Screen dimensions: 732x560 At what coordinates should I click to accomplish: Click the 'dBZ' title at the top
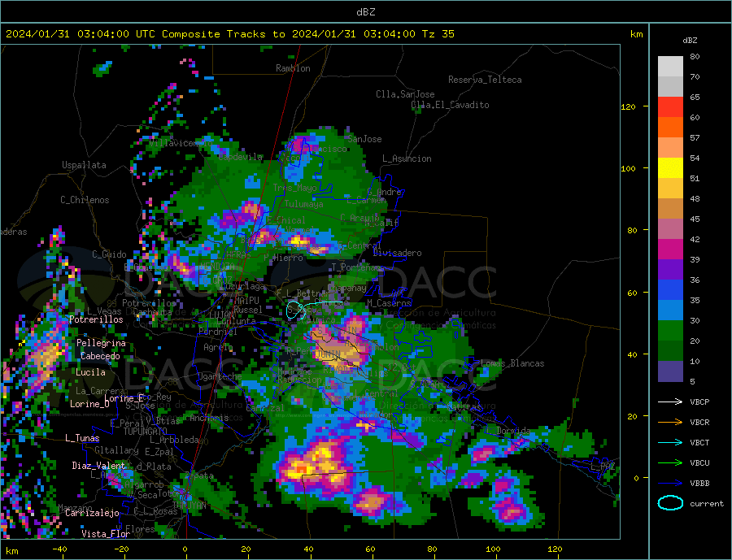tap(365, 12)
